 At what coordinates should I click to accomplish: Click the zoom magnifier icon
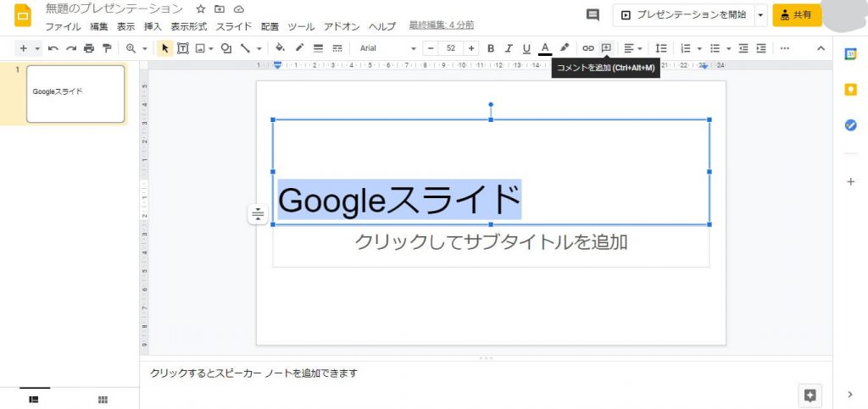coord(131,48)
